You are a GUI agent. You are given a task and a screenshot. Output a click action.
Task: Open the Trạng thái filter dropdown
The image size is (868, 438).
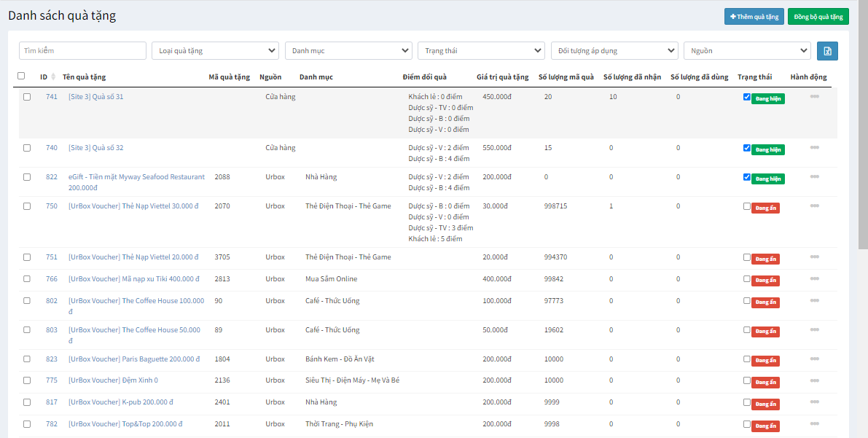click(x=481, y=51)
